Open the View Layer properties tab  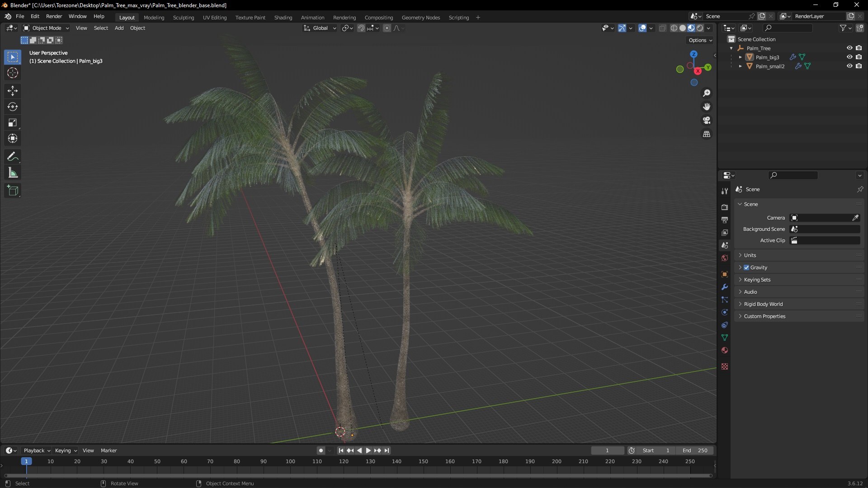click(x=725, y=233)
